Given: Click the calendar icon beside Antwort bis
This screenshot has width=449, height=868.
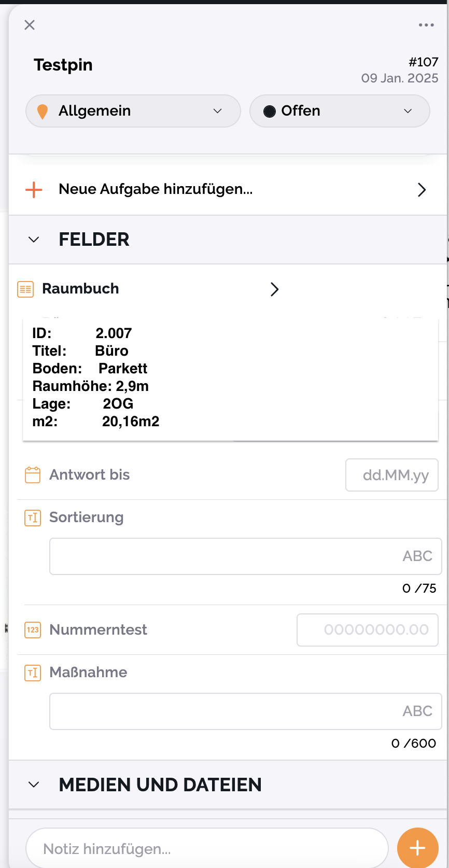Looking at the screenshot, I should (x=33, y=475).
